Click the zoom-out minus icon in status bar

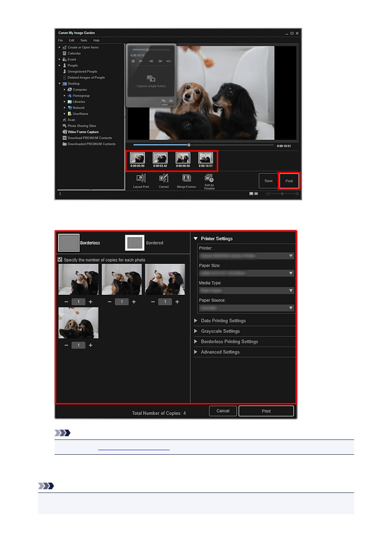(268, 194)
